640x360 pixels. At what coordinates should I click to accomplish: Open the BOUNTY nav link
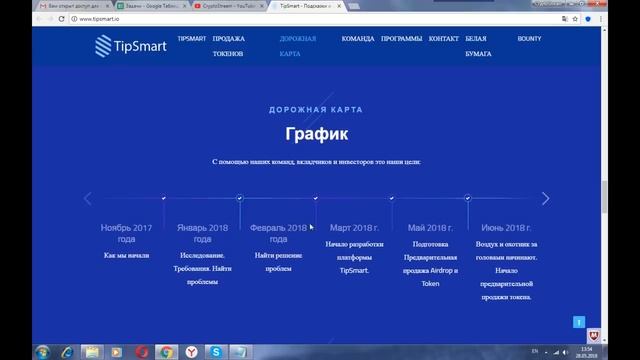click(x=529, y=38)
